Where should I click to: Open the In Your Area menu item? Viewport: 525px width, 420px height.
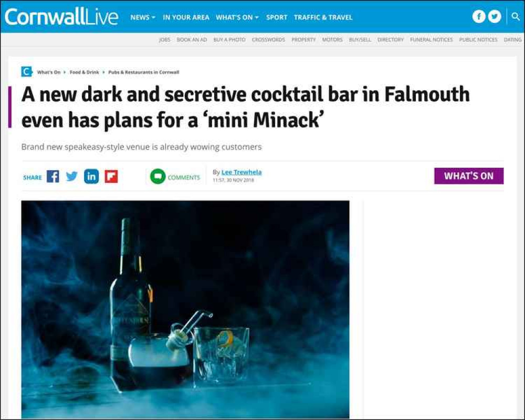click(x=186, y=17)
